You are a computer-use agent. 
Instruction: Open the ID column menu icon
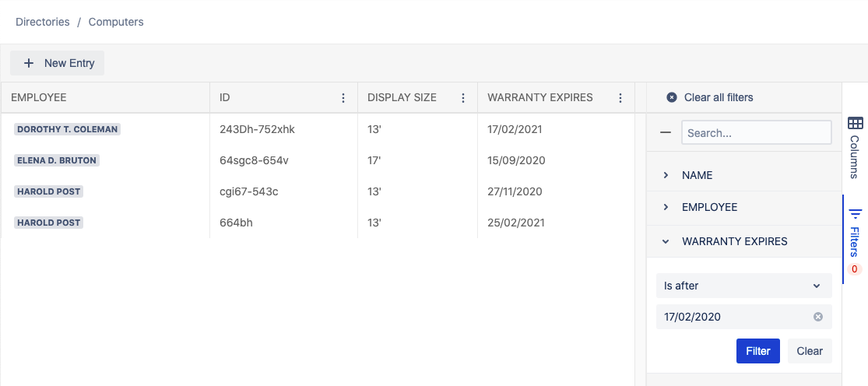(x=343, y=98)
